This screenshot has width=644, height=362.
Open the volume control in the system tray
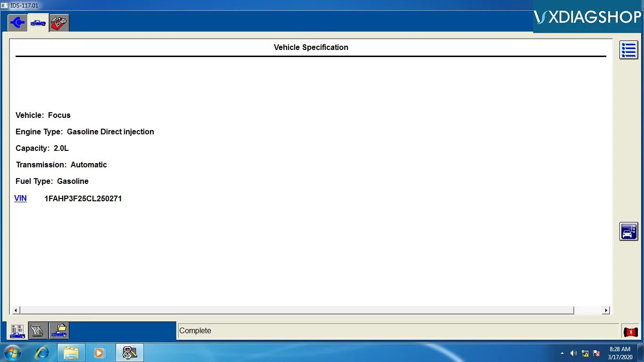[x=574, y=353]
